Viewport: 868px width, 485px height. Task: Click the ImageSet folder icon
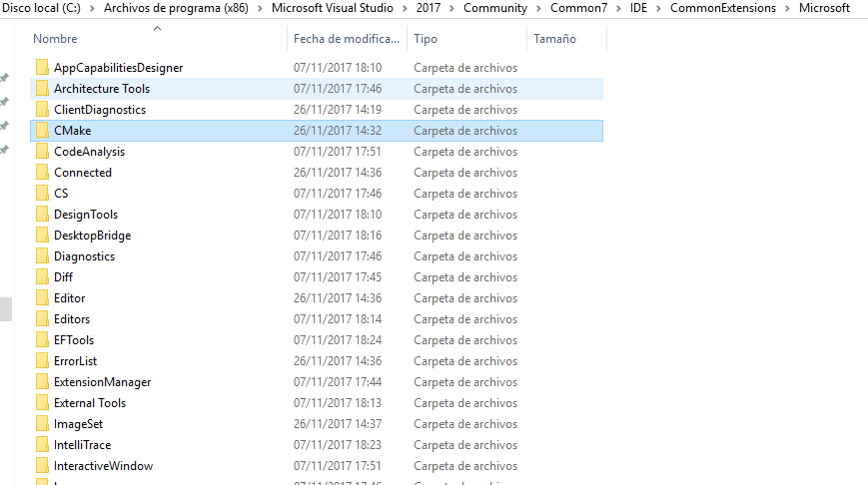coord(42,424)
